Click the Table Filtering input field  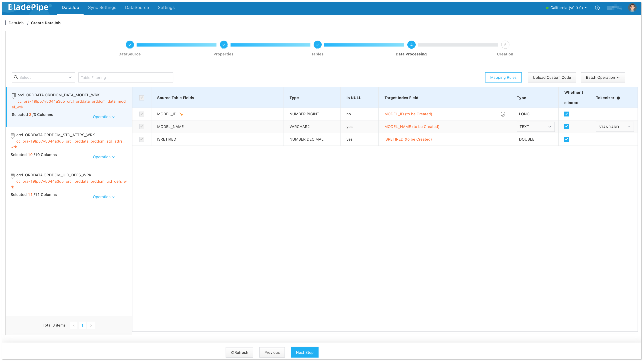(125, 77)
